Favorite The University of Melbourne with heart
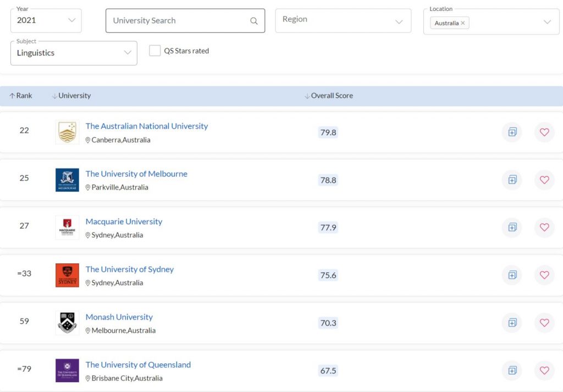The height and width of the screenshot is (392, 563). click(x=544, y=179)
